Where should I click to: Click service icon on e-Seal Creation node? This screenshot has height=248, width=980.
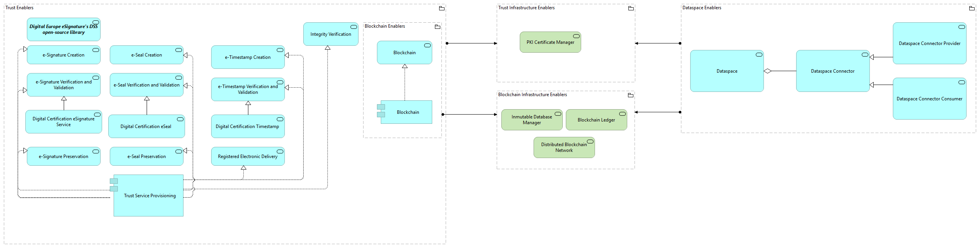coord(178,50)
